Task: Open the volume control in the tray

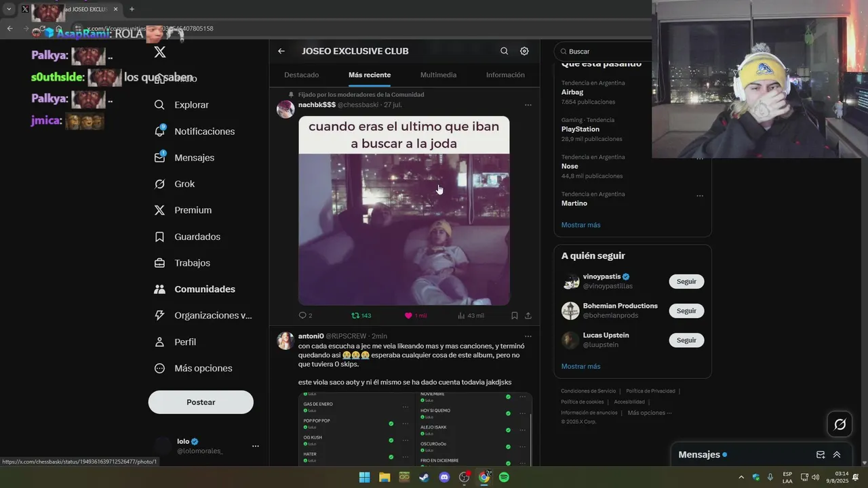Action: (x=815, y=477)
